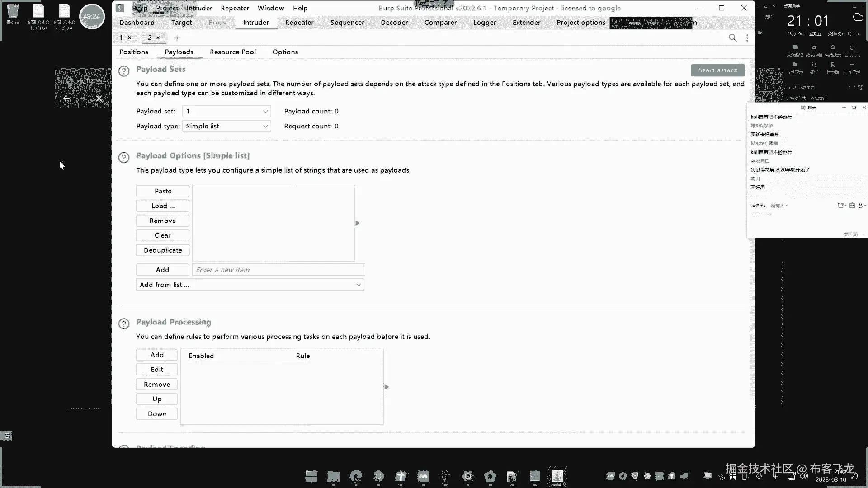Close Intruder tab 1 with its X

pos(130,38)
